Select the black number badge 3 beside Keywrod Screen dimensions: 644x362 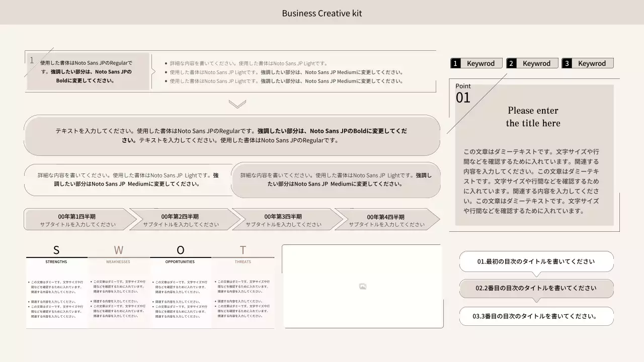tap(567, 63)
